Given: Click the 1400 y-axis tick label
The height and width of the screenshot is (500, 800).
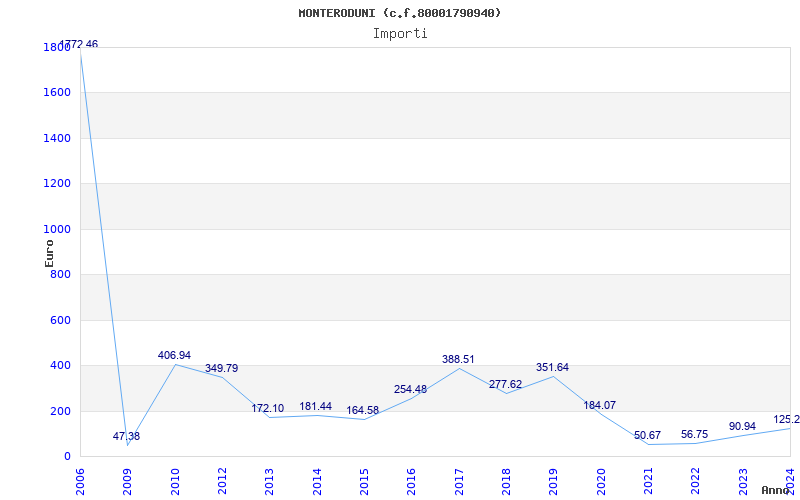Looking at the screenshot, I should [x=57, y=138].
